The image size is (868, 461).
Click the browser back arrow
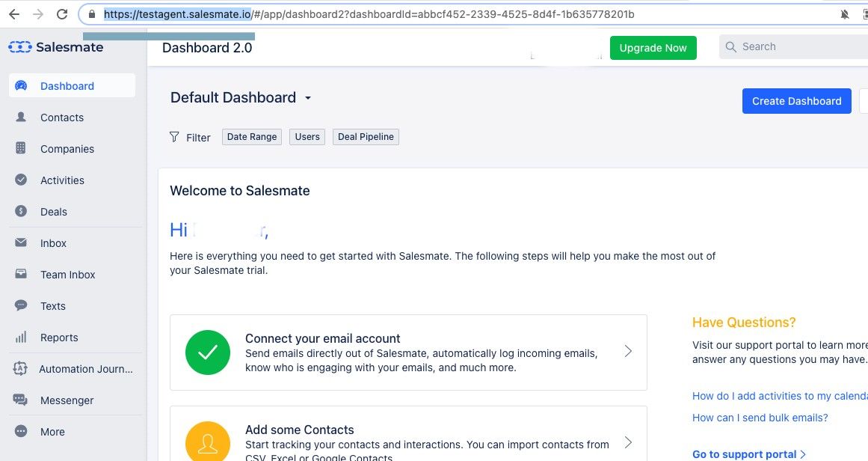tap(14, 14)
